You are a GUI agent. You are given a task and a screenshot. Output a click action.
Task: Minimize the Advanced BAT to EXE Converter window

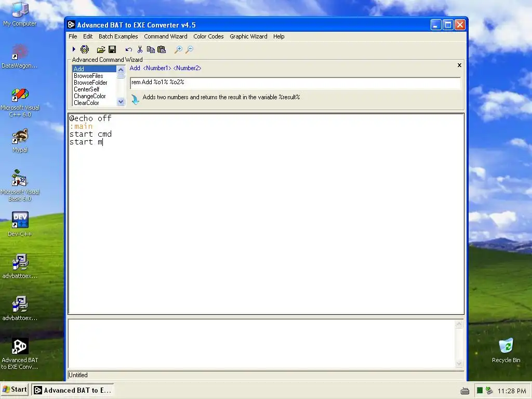pyautogui.click(x=436, y=25)
